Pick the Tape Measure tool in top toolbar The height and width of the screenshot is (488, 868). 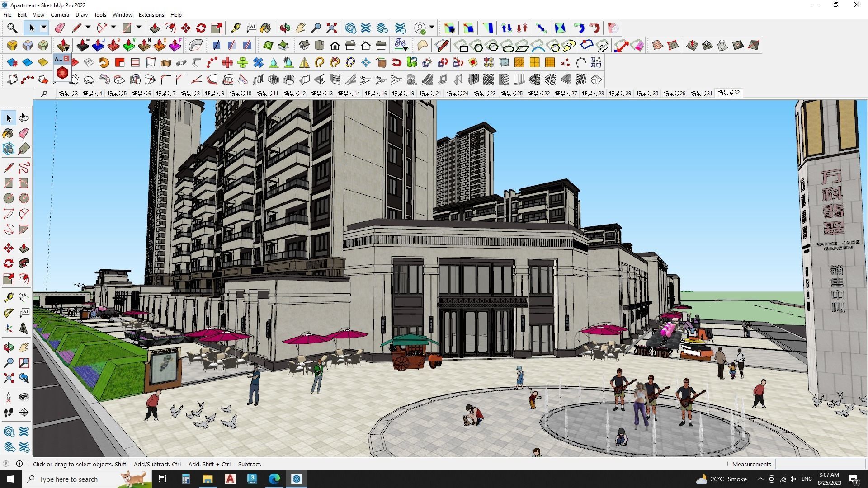coord(236,28)
